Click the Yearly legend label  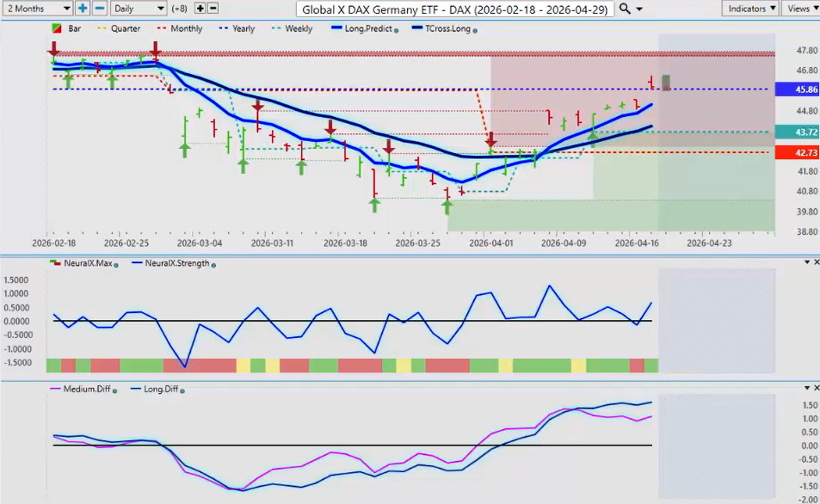click(243, 28)
